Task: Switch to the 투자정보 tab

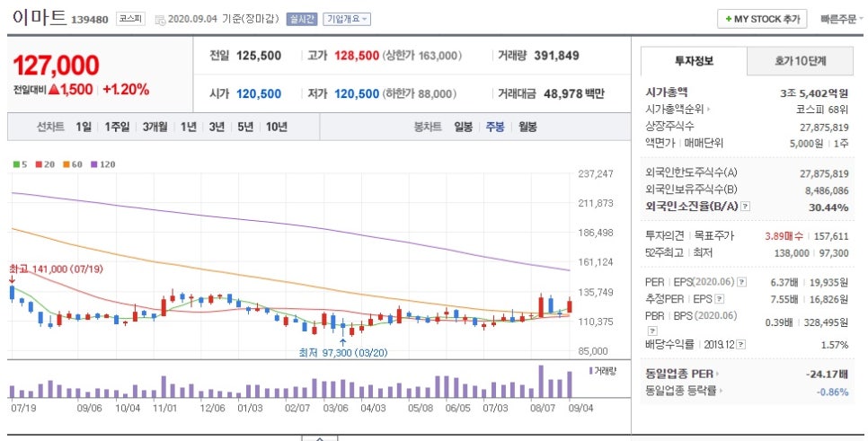Action: pyautogui.click(x=694, y=61)
